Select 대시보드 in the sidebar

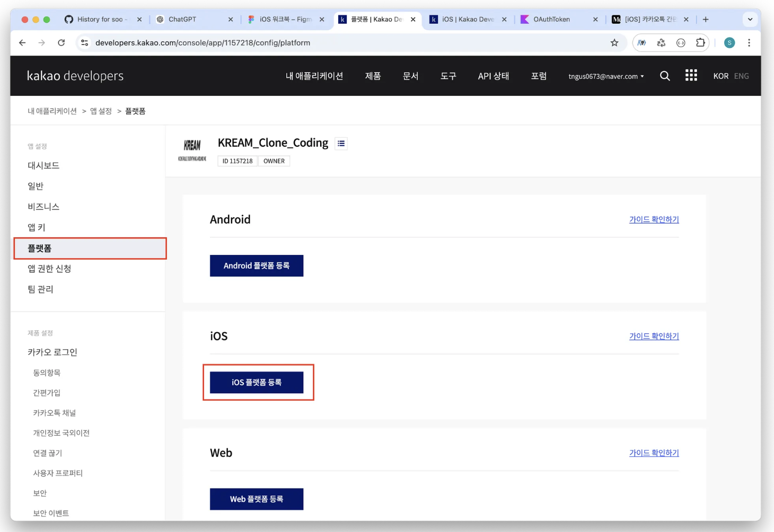pos(43,165)
